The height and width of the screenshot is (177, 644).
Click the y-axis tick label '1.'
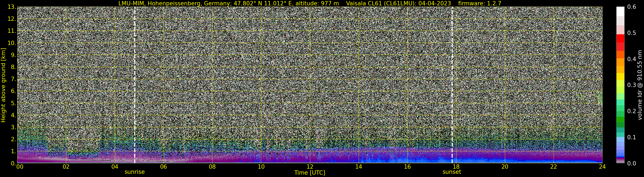pyautogui.click(x=13, y=151)
